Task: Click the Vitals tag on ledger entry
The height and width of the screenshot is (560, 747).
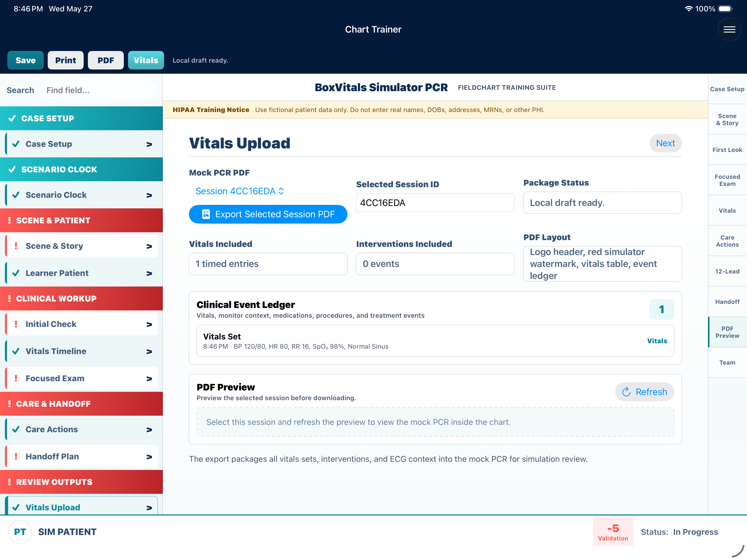Action: click(657, 341)
